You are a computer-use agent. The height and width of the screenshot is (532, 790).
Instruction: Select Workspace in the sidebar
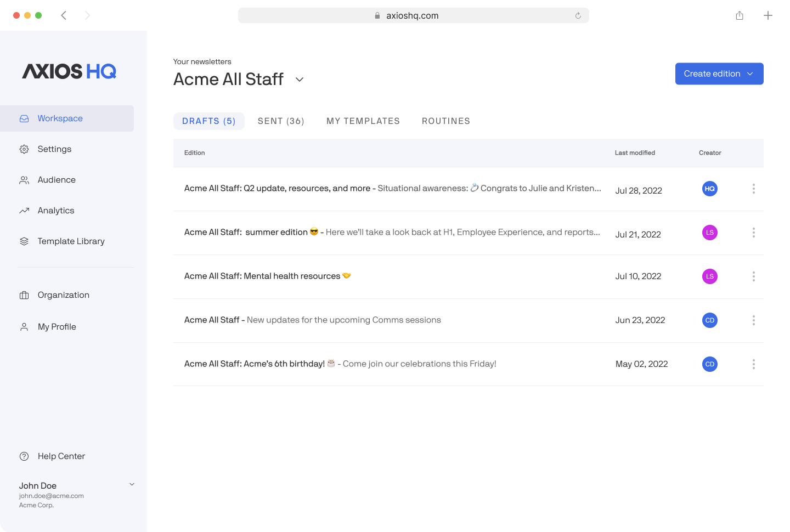[67, 118]
